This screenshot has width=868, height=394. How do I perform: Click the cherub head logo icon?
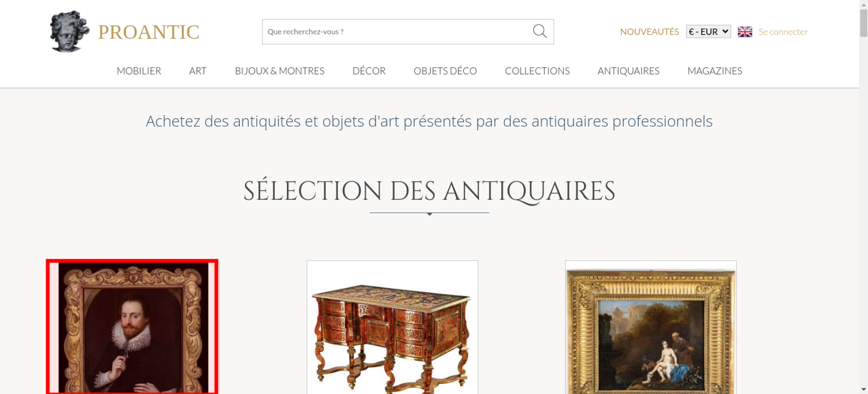pos(69,32)
